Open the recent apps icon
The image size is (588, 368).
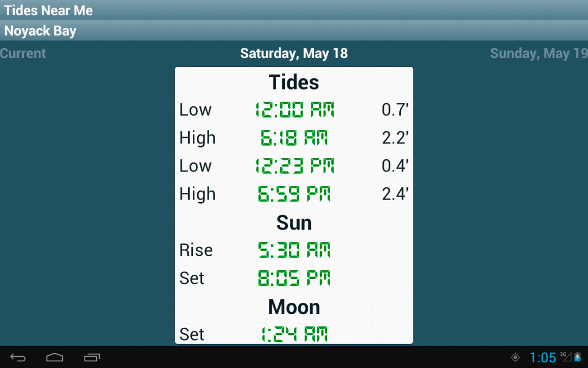pos(92,357)
